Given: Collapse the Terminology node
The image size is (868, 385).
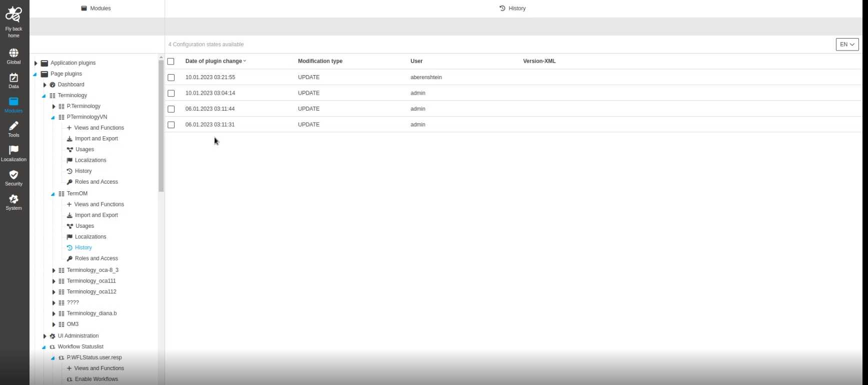Looking at the screenshot, I should [44, 96].
